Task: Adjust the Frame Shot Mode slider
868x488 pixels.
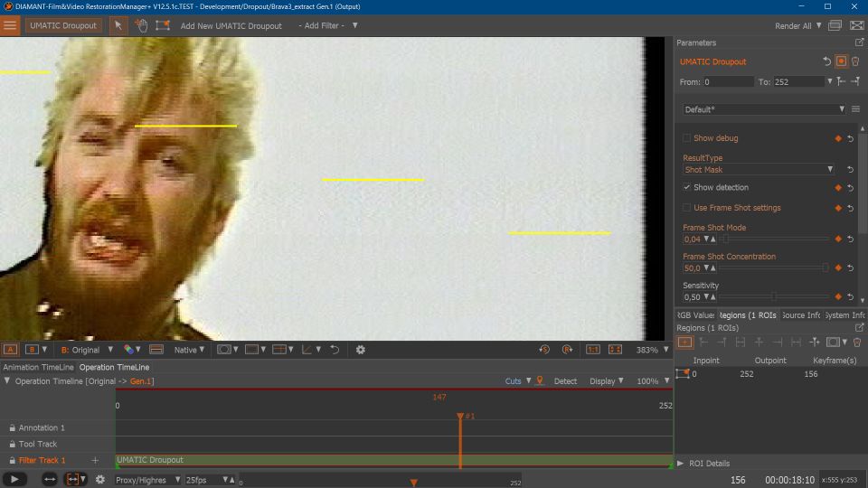Action: point(775,239)
